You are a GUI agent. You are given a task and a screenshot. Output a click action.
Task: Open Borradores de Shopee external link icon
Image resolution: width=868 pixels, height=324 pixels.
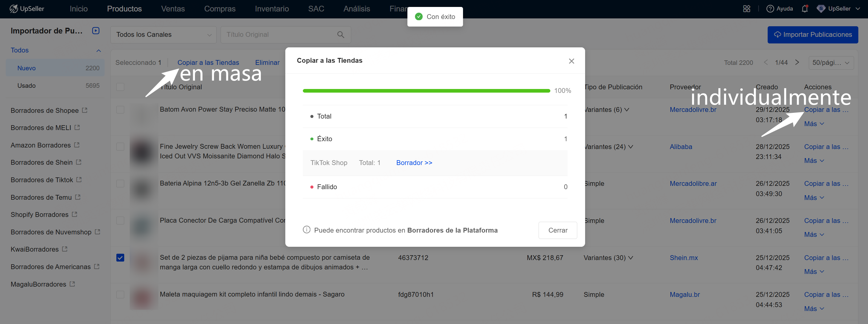(x=85, y=110)
